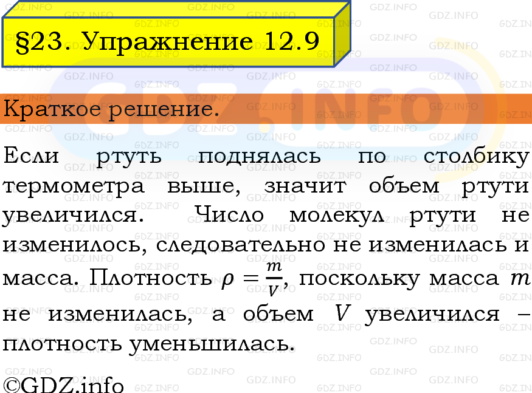Click the word 'следовательно' in the paragraph

point(240,245)
